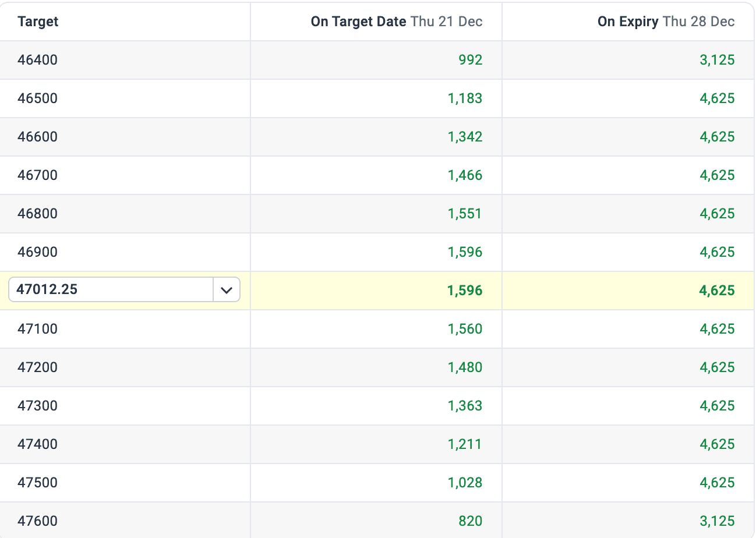756x538 pixels.
Task: Click the 992 target date value
Action: 471,60
